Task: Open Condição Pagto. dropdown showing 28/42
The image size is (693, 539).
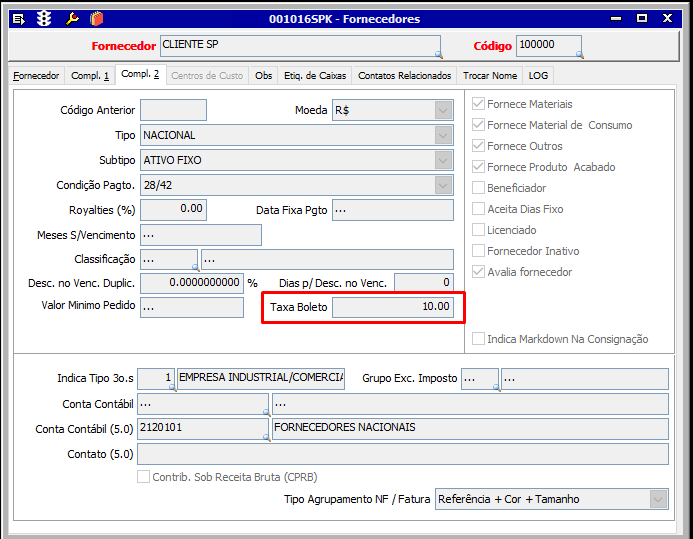Action: pos(443,185)
